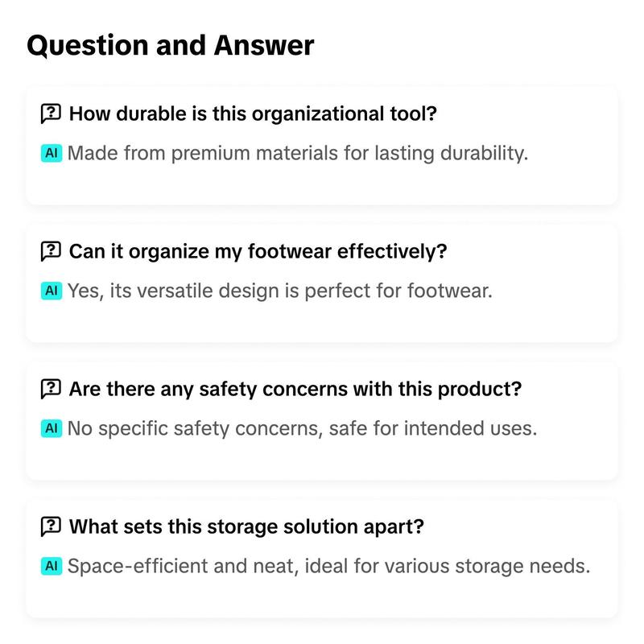Open 'Can it organize my footwear effectively?' question
This screenshot has height=644, width=644.
[x=258, y=251]
